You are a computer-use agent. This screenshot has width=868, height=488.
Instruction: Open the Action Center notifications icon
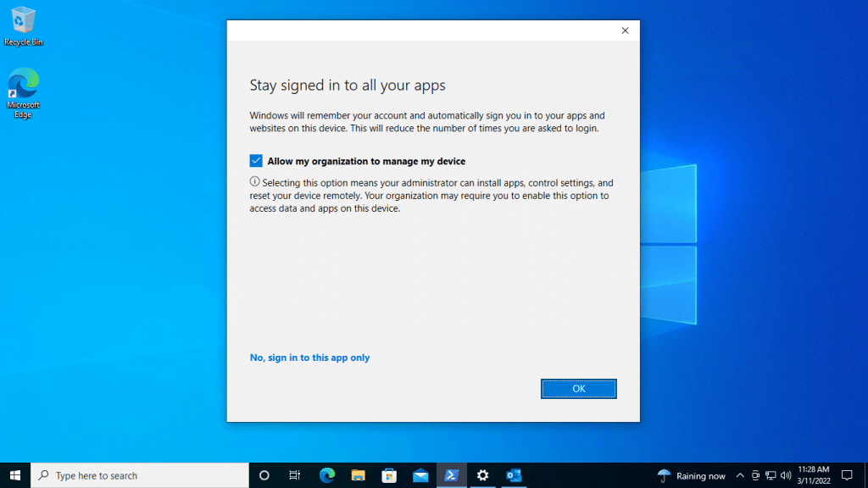[x=847, y=475]
